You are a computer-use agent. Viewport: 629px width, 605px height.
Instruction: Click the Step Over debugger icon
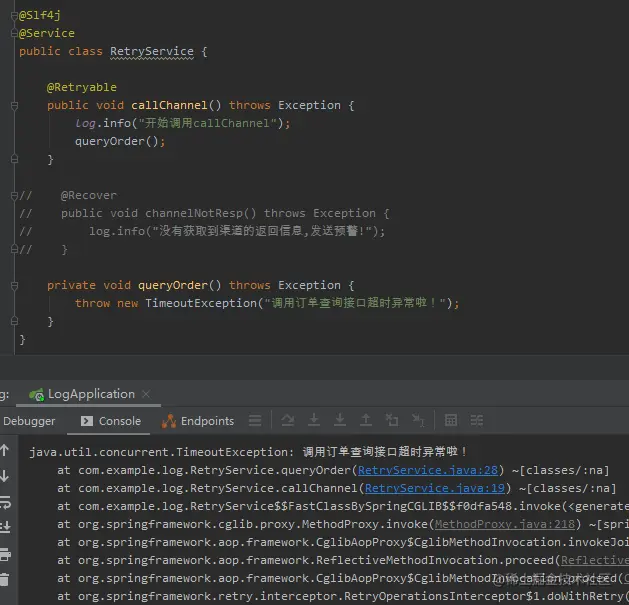[x=288, y=420]
